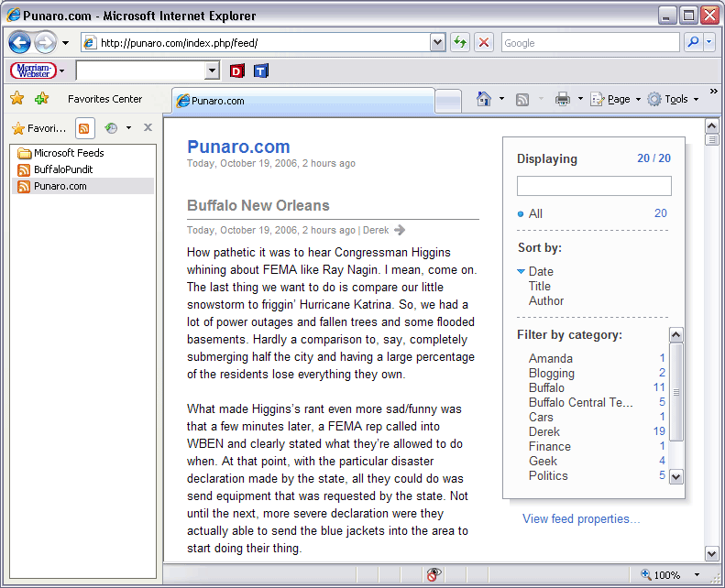Open a new blank tab
This screenshot has height=588, width=725.
click(x=448, y=101)
